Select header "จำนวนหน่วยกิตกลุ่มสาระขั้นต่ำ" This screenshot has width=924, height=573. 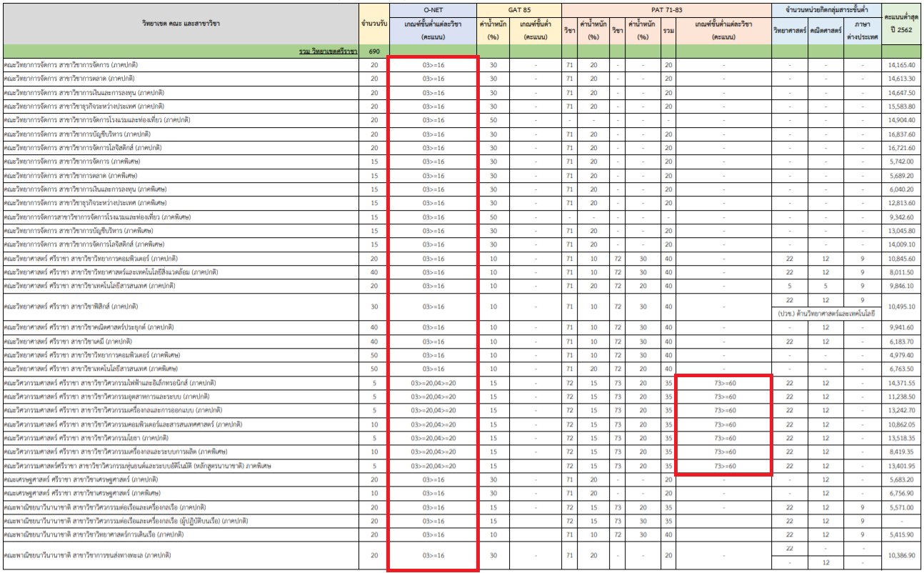826,10
